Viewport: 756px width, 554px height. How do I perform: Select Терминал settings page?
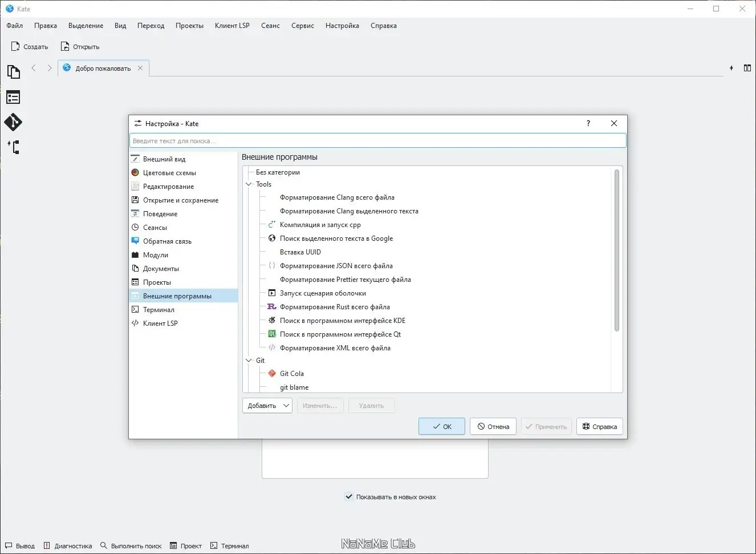pyautogui.click(x=183, y=310)
